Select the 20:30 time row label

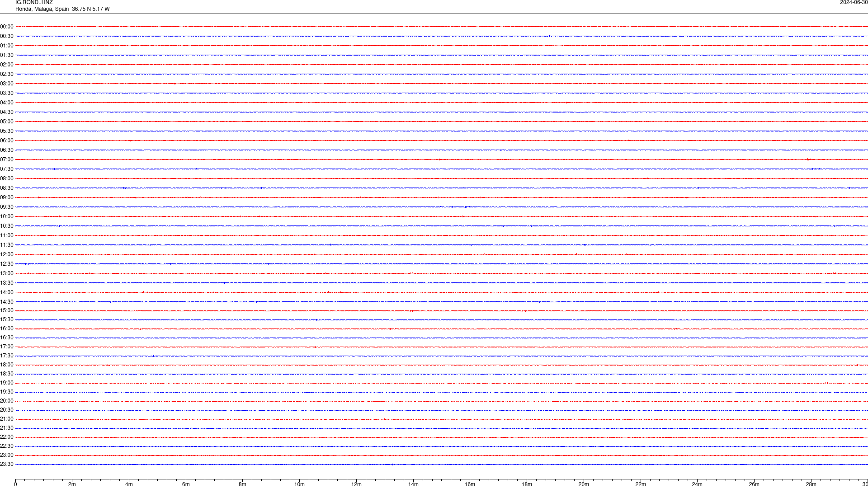click(7, 410)
